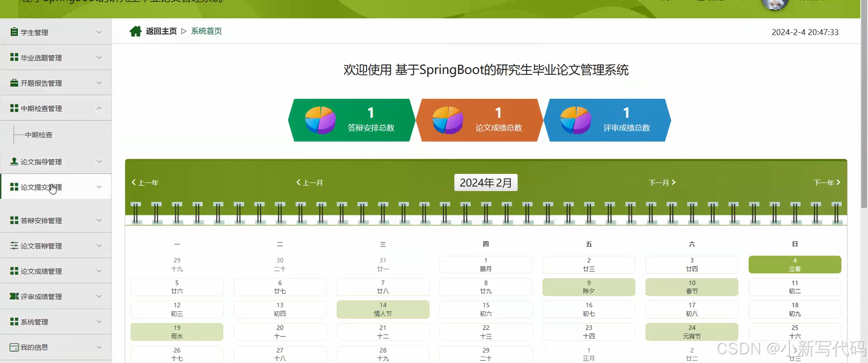Expand 系统管理 chevron

click(x=99, y=321)
